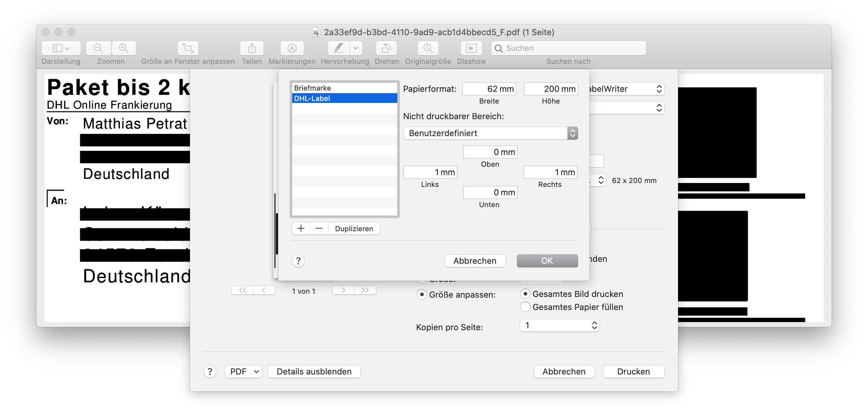Edit the Oben margin field

[x=490, y=152]
